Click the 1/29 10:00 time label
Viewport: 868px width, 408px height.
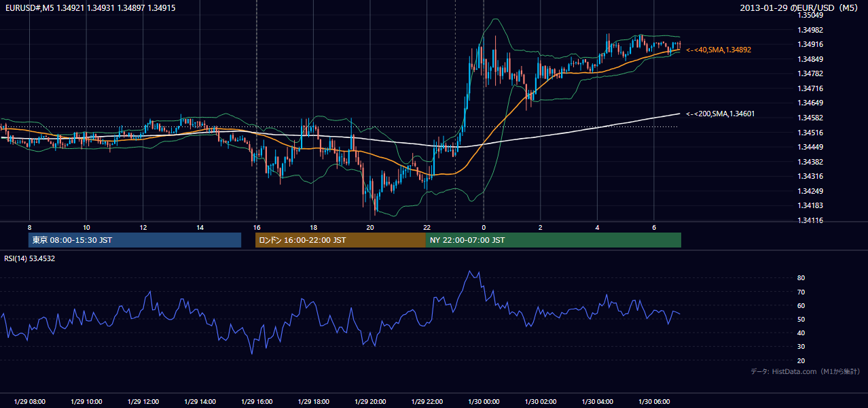86,402
